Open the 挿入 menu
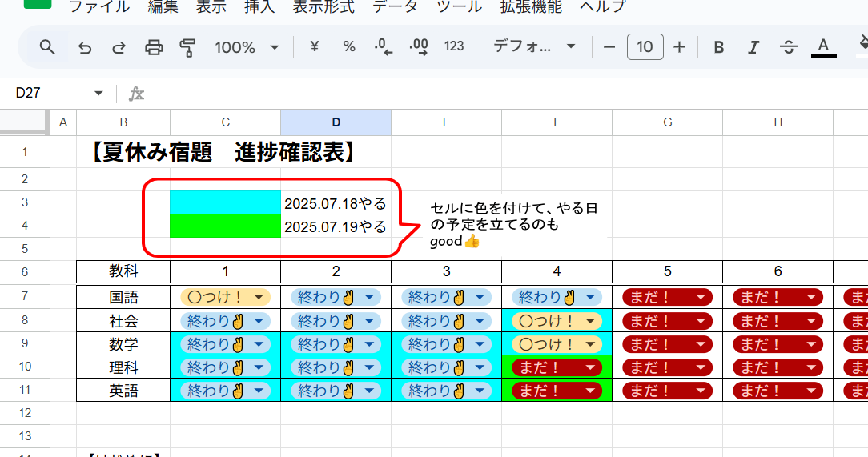 pyautogui.click(x=259, y=6)
